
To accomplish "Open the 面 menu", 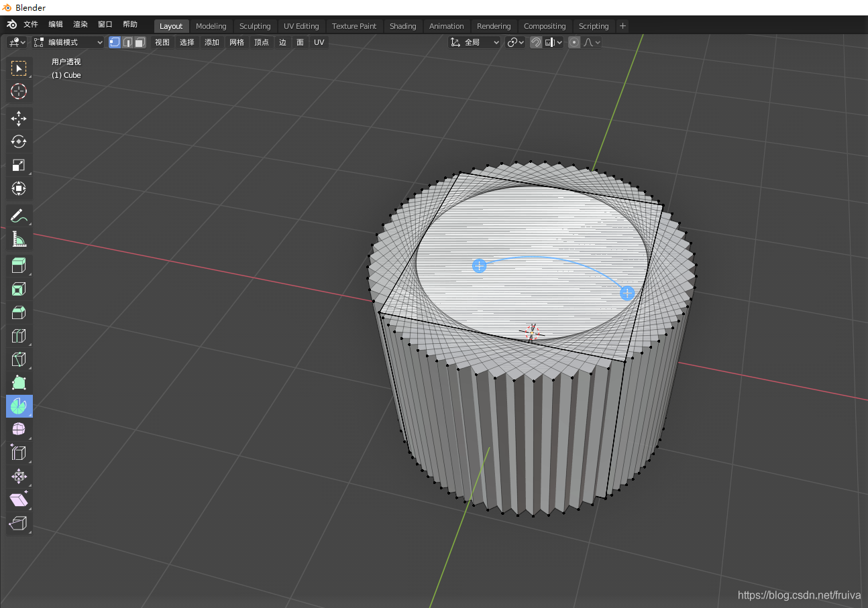I will tap(300, 42).
